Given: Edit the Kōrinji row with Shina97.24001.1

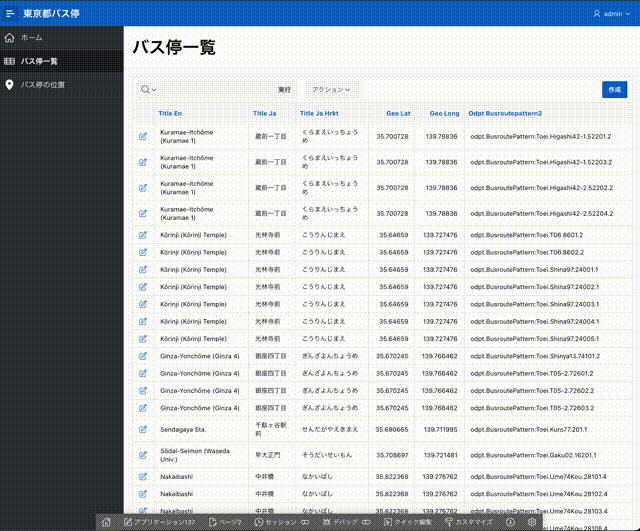Looking at the screenshot, I should point(143,269).
